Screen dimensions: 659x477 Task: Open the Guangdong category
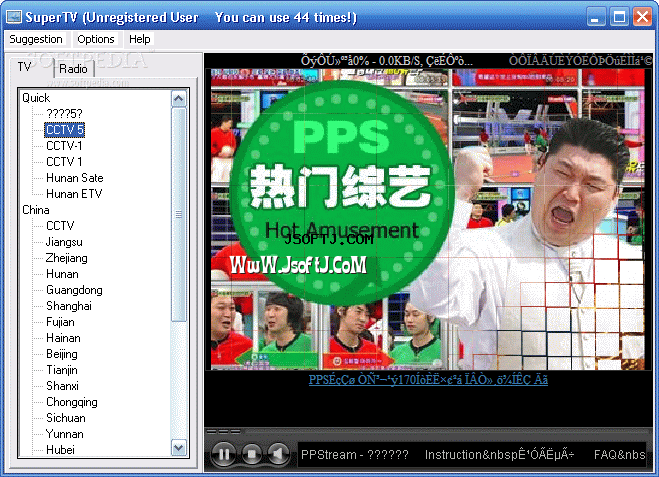tap(74, 290)
